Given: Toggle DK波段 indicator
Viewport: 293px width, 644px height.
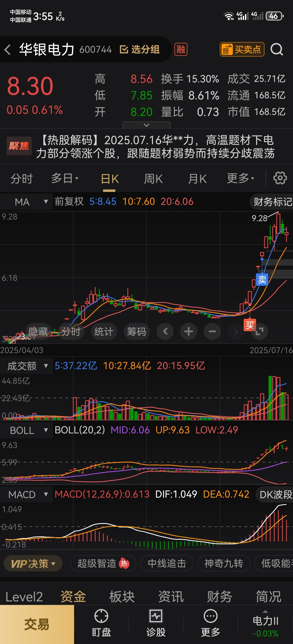Looking at the screenshot, I should (x=275, y=495).
